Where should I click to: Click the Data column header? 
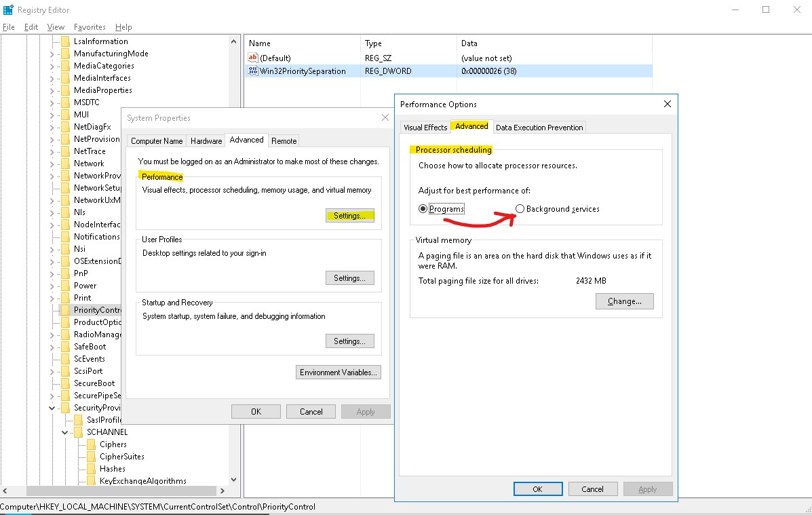tap(555, 43)
